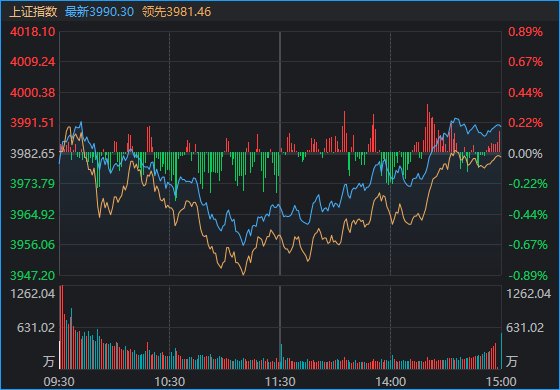Viewport: 560px width, 390px height.
Task: Click the 4009.24 price axis label
Action: point(33,62)
